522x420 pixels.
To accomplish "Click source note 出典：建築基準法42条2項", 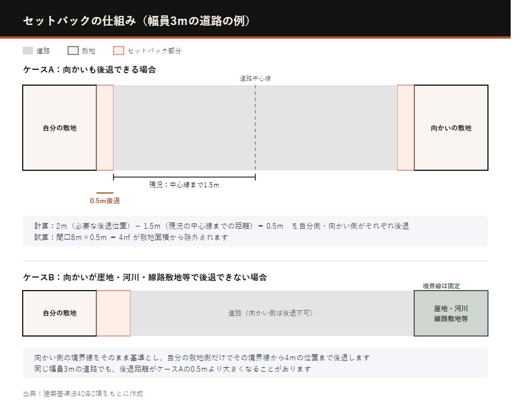I will point(83,394).
